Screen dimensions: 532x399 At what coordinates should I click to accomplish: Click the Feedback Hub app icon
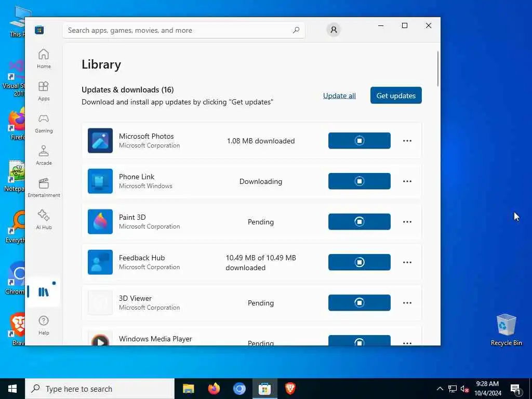(x=100, y=262)
